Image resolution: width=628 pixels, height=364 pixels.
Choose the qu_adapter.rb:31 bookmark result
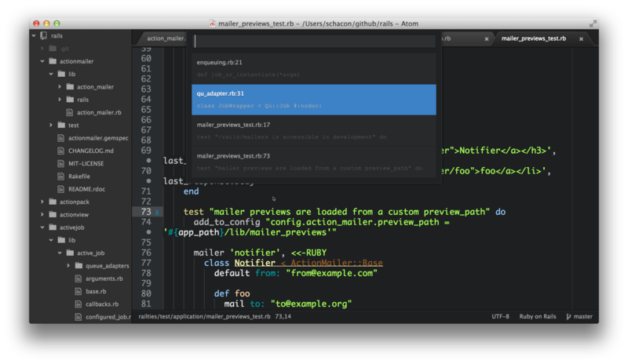point(313,99)
